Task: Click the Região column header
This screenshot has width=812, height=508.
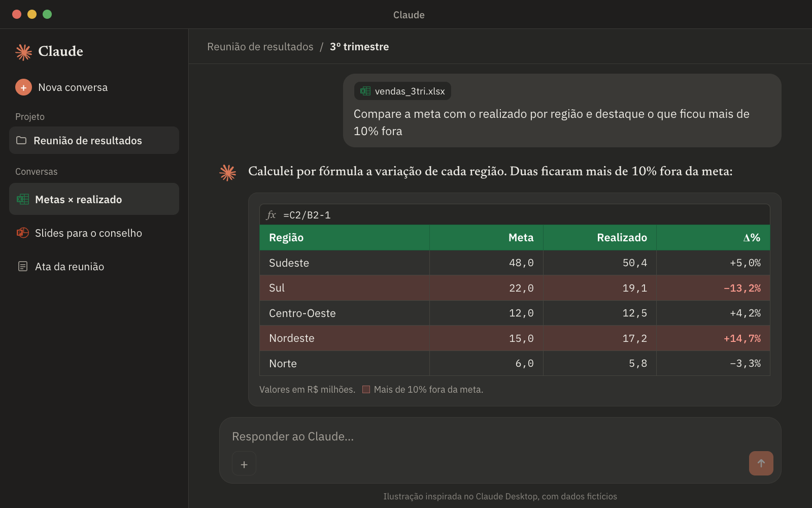Action: pos(345,238)
